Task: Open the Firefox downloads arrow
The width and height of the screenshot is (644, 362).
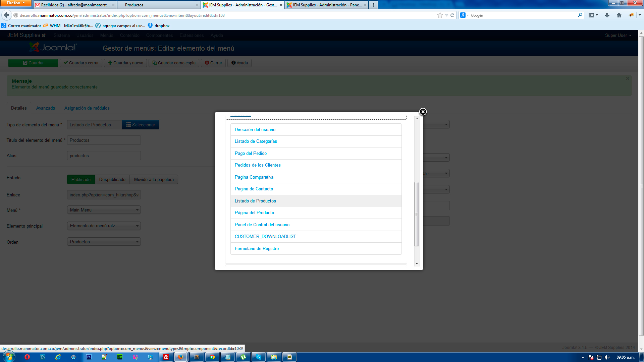Action: pos(607,15)
